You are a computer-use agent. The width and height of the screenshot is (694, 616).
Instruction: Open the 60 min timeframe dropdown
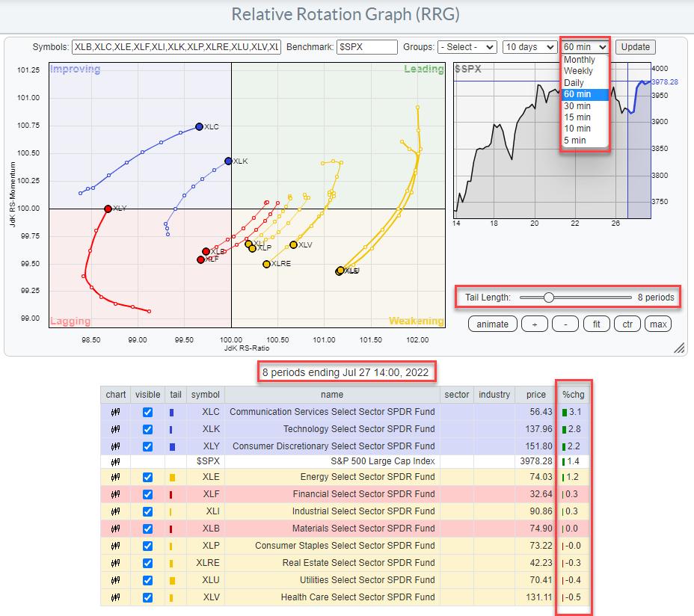tap(586, 46)
